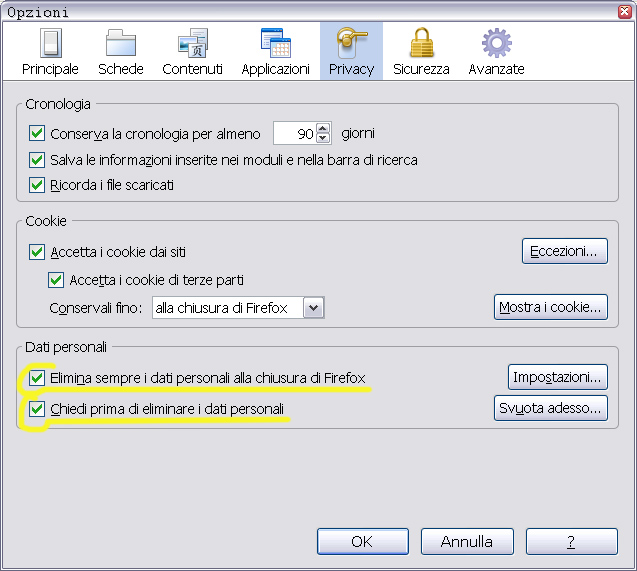637x571 pixels.
Task: Toggle Chiedi prima di eliminare i dati
Action: [37, 409]
